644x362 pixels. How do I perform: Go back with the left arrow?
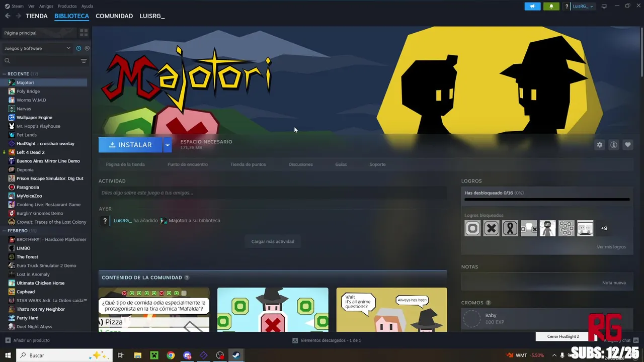8,16
